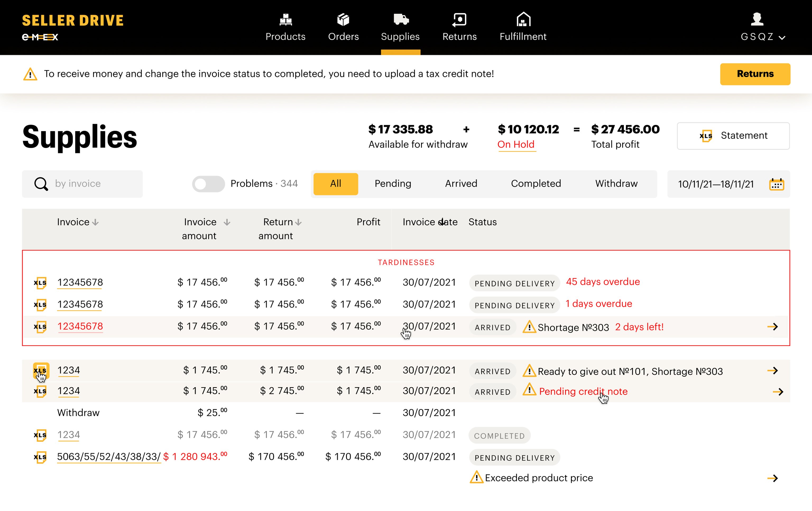Open the On Hold link
Screen dimensions: 812x511
516,144
